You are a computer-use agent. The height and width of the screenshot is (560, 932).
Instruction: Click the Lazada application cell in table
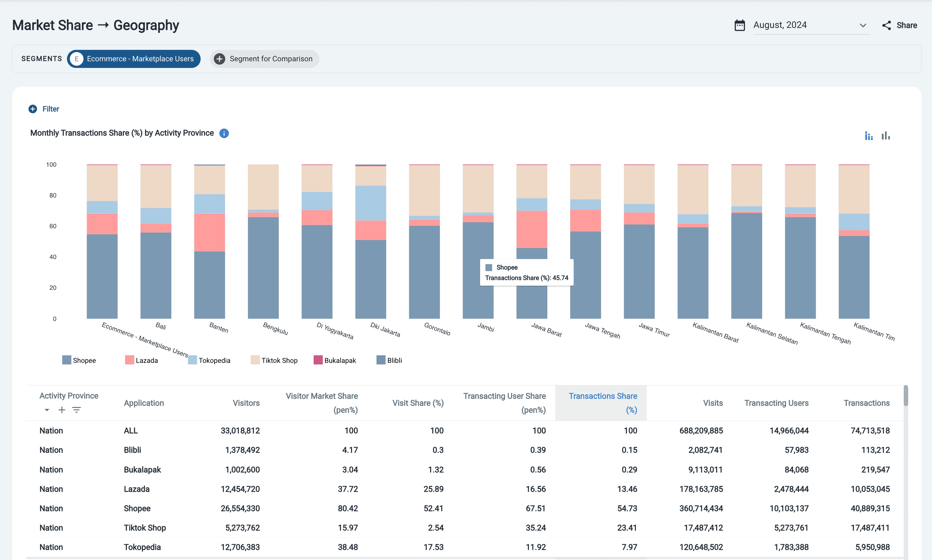point(136,489)
